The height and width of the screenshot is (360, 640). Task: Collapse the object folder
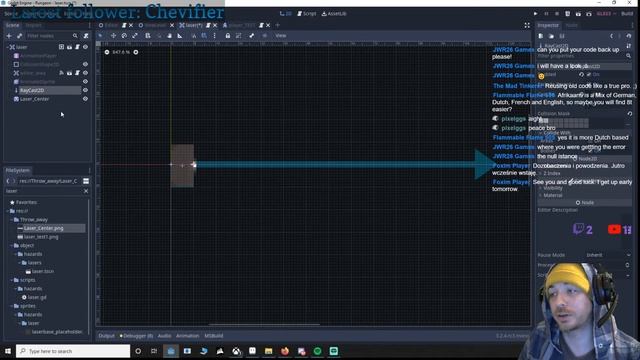coord(11,245)
